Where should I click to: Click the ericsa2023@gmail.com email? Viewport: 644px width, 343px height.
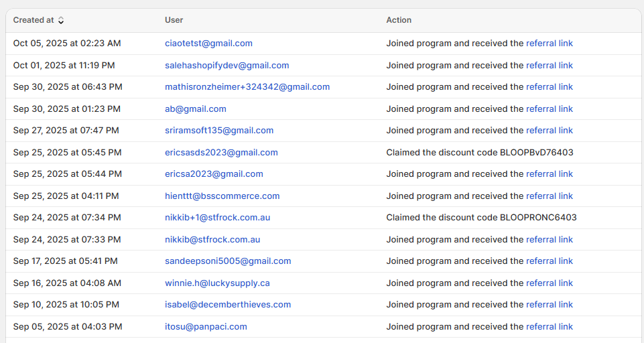[214, 174]
